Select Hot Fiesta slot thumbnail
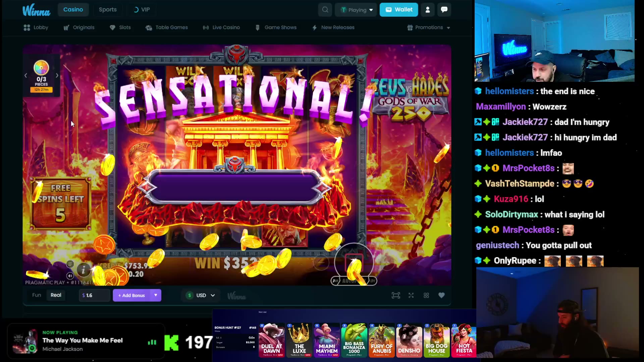Screen dimensions: 644x362 click(464, 340)
